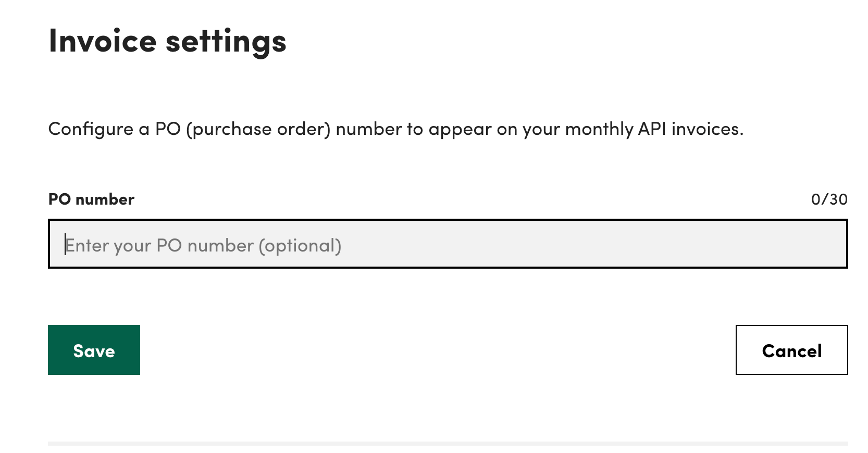Cancel editing the invoice settings
868x453 pixels.
point(791,350)
